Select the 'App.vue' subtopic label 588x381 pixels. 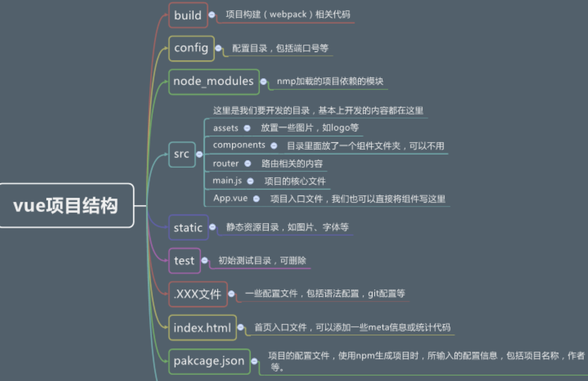click(230, 198)
